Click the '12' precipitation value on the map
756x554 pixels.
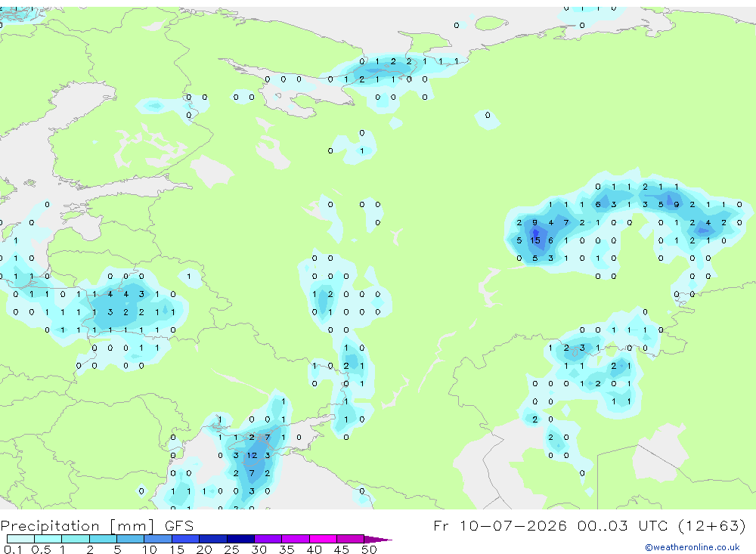tap(252, 455)
